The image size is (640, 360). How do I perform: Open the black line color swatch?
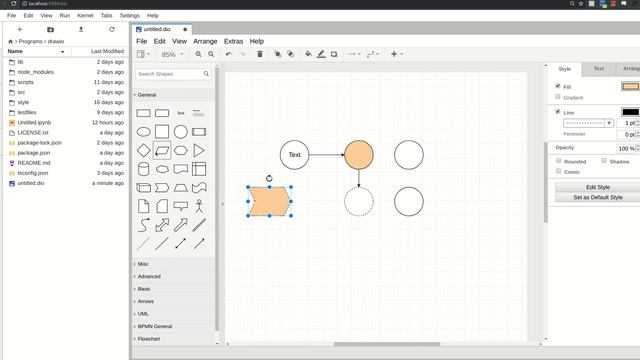(630, 112)
